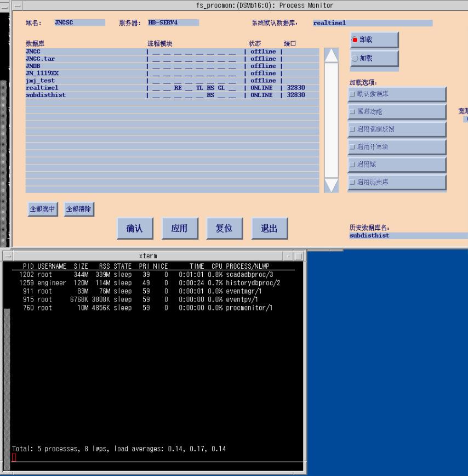Image resolution: width=468 pixels, height=476 pixels.
Task: Toggle the first checkbox under 加载选项
Action: tap(352, 94)
